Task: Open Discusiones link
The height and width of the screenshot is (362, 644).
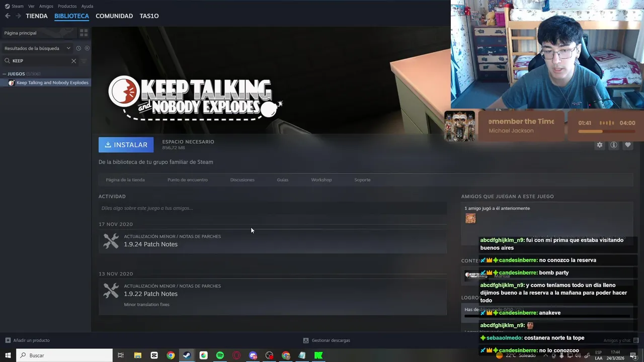Action: pyautogui.click(x=242, y=180)
